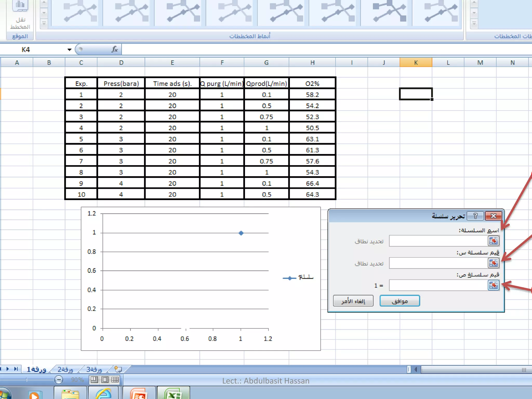Click range selector icon for series name

pyautogui.click(x=493, y=241)
